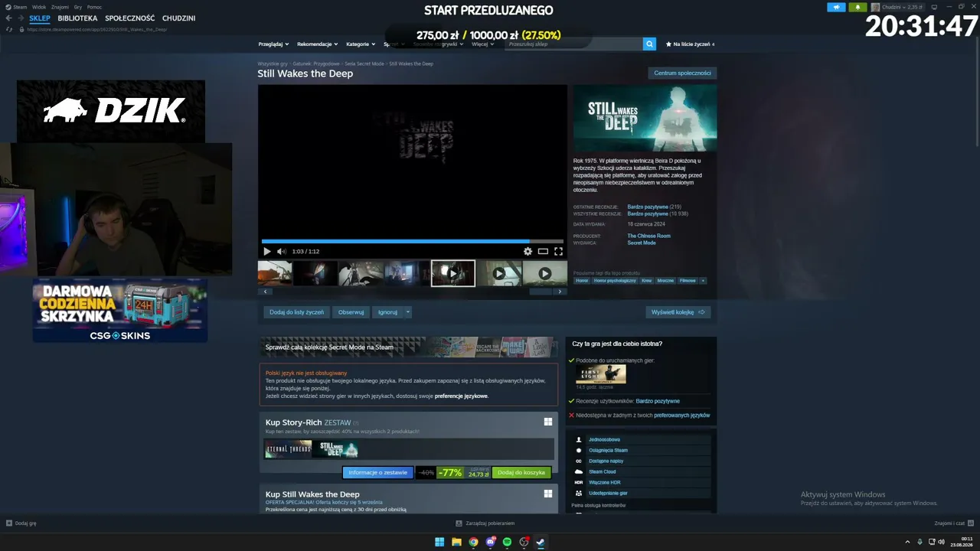Viewport: 980px width, 551px height.
Task: Add Story-Rich bundle with Dodaj do koszyka
Action: (521, 473)
